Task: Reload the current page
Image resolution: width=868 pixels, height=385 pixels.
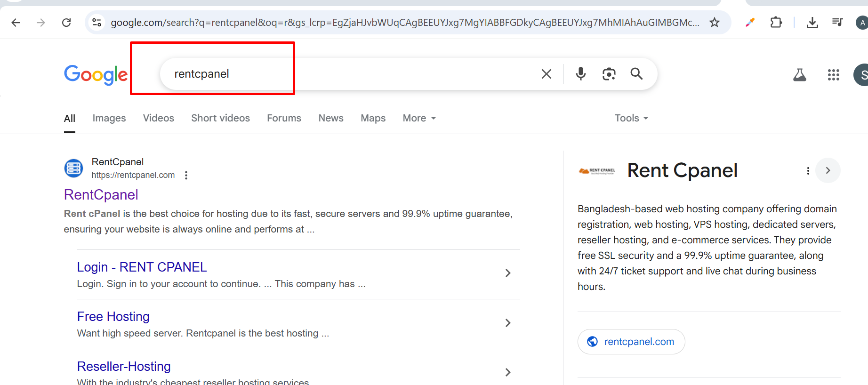Action: (66, 23)
